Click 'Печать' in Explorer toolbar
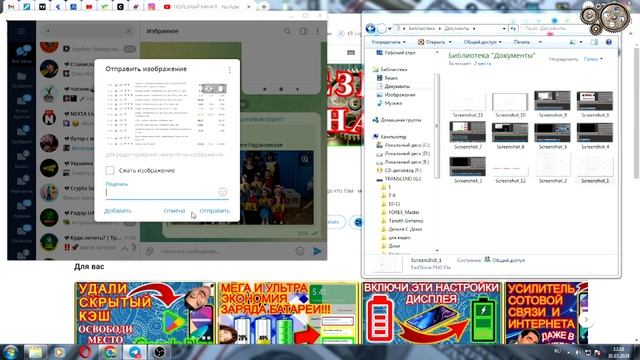 [x=522, y=42]
